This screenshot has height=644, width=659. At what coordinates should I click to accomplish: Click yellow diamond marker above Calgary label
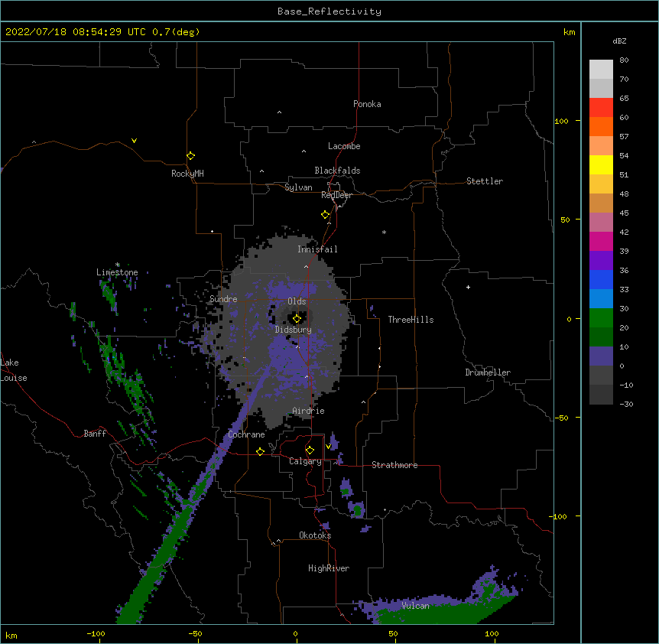(x=310, y=450)
